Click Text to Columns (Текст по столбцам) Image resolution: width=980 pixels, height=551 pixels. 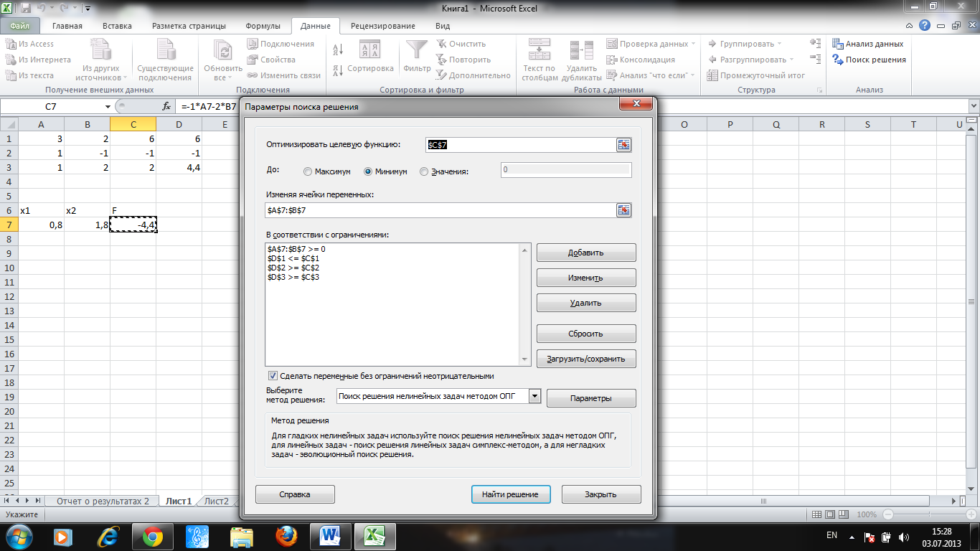pos(539,60)
